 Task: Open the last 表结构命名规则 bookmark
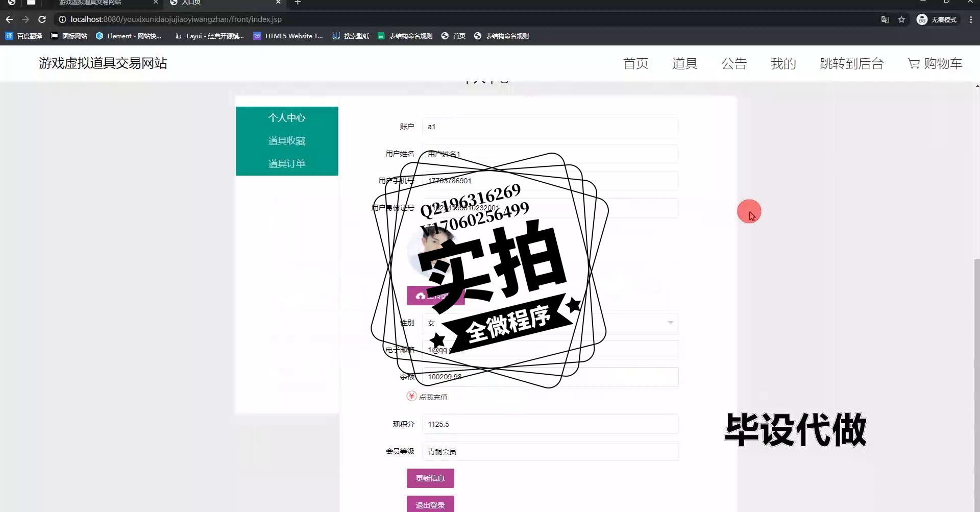(x=501, y=36)
